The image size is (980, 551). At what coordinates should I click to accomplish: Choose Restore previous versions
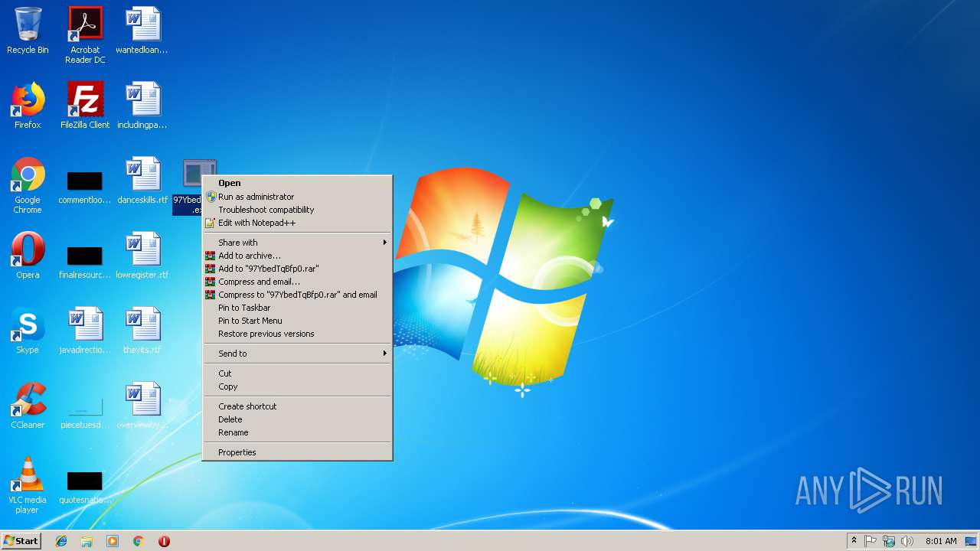tap(297, 334)
